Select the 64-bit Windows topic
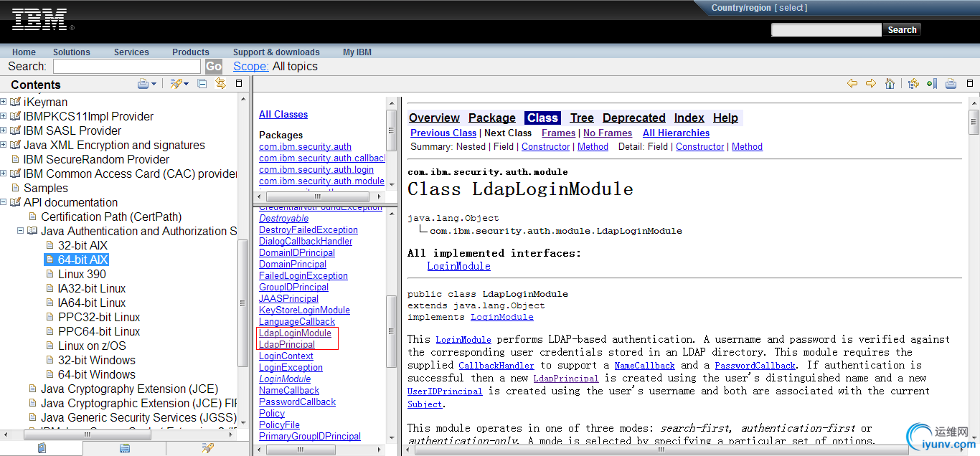The height and width of the screenshot is (456, 980). (96, 374)
